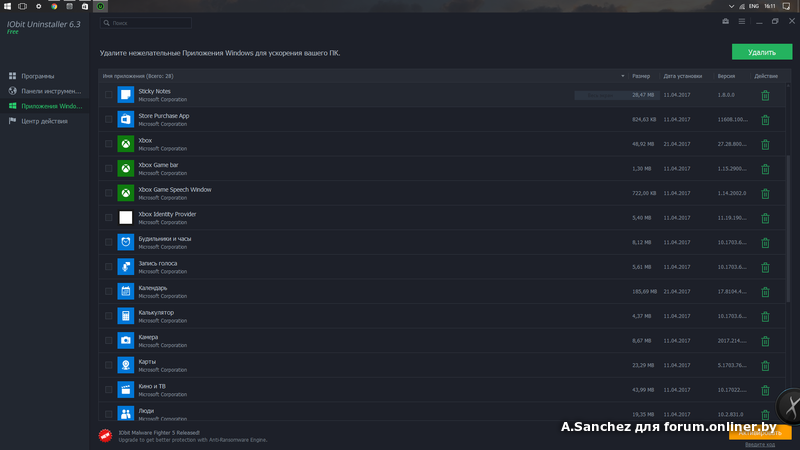Image resolution: width=800 pixels, height=450 pixels.
Task: Click the green Xbox app icon
Action: [126, 144]
